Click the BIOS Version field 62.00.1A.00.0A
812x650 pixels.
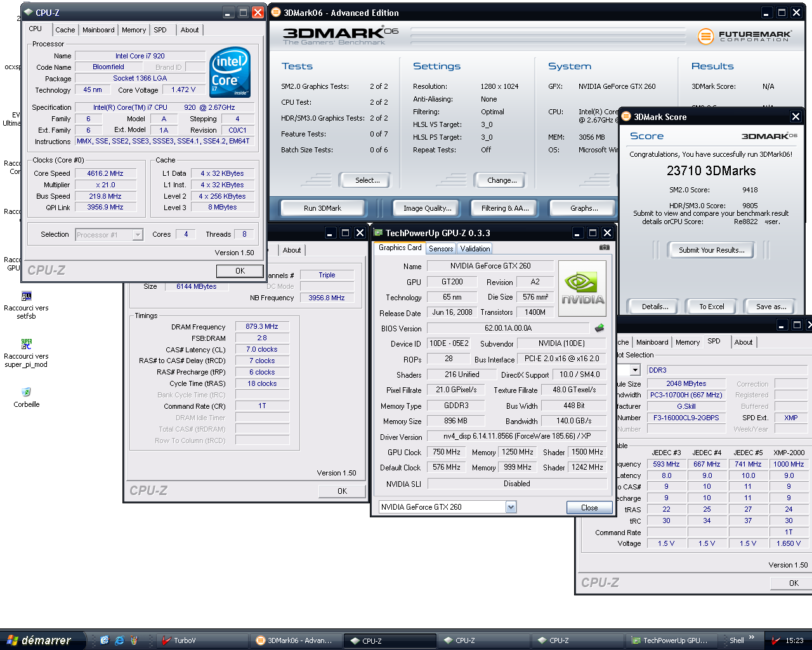coord(508,328)
